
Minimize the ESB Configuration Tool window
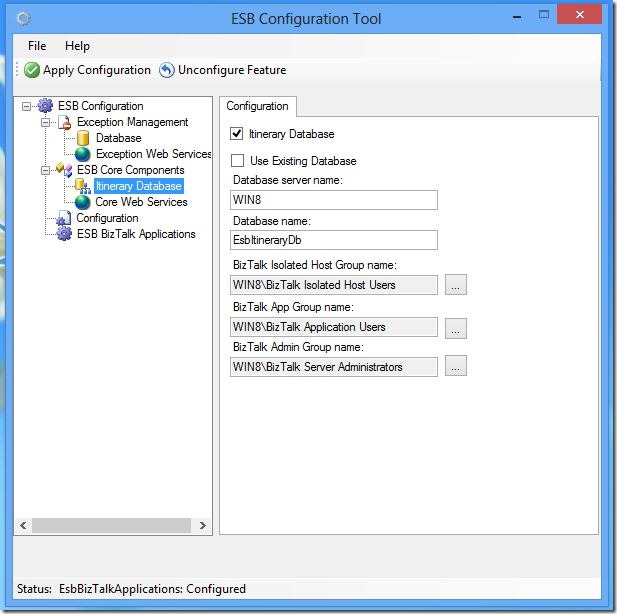click(x=517, y=17)
